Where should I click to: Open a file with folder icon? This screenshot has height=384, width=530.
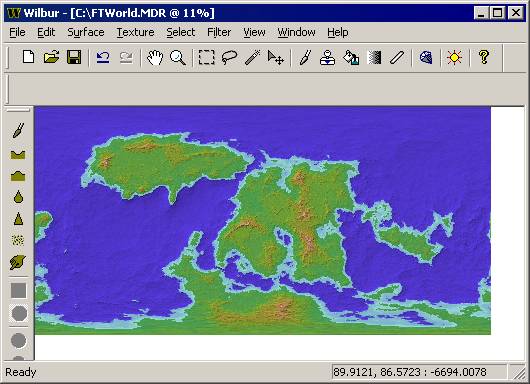tap(51, 57)
